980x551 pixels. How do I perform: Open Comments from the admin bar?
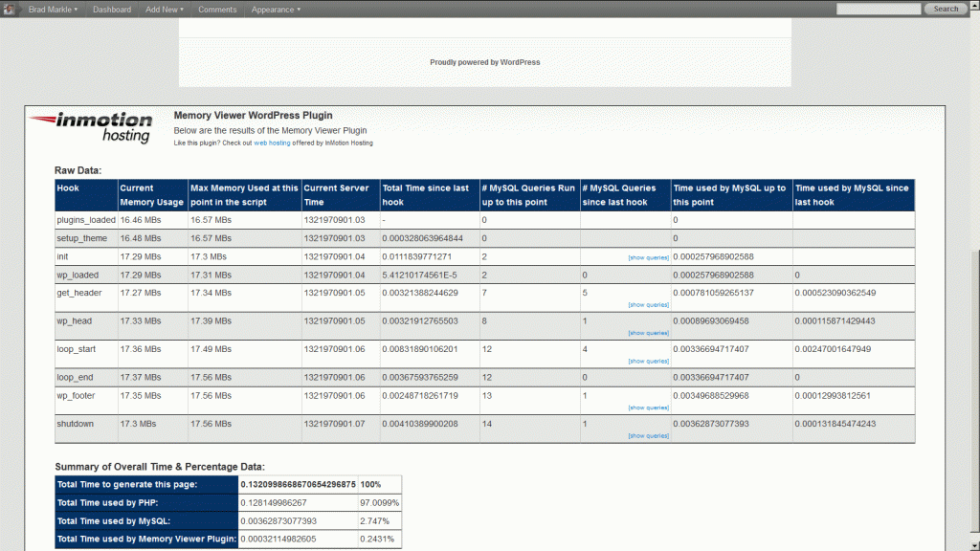coord(217,9)
